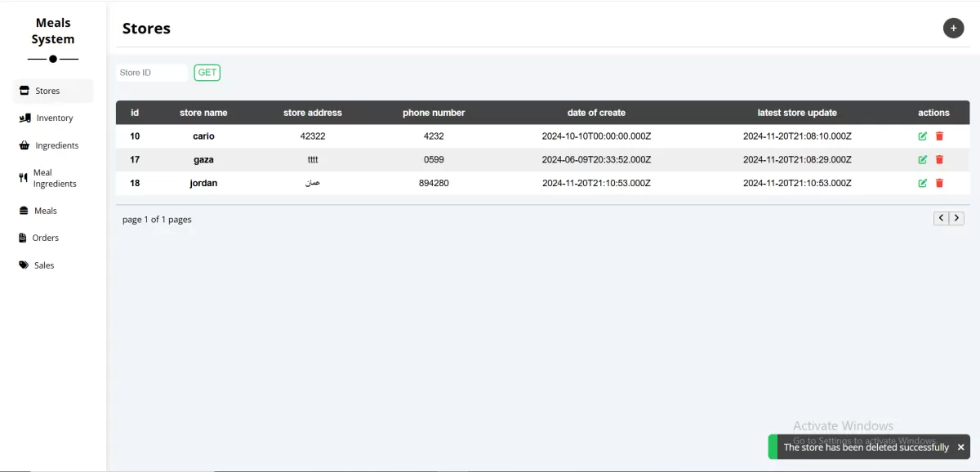The width and height of the screenshot is (980, 472).
Task: Click the date of create column header
Action: [x=596, y=113]
